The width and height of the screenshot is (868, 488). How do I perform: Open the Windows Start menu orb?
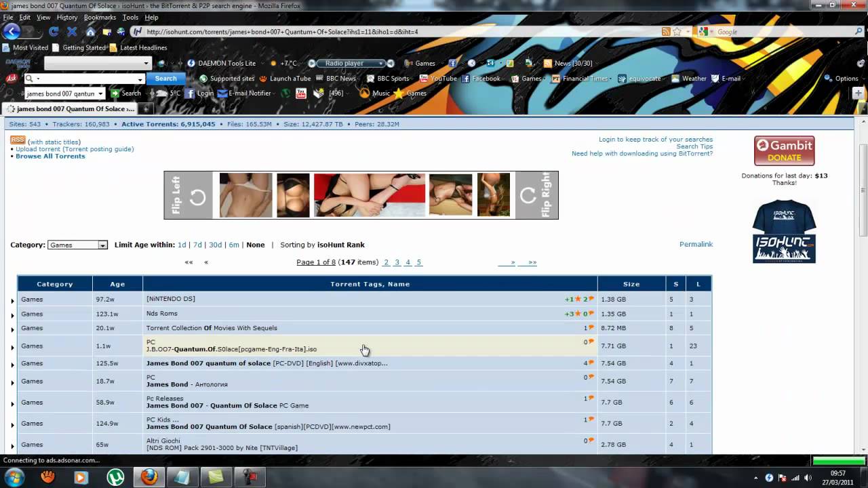tap(15, 476)
